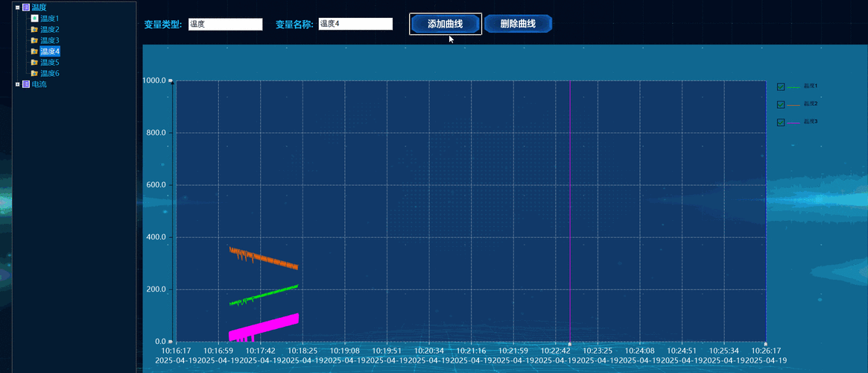Click the 10:22:42 time axis label
This screenshot has height=373, width=868.
click(x=555, y=351)
